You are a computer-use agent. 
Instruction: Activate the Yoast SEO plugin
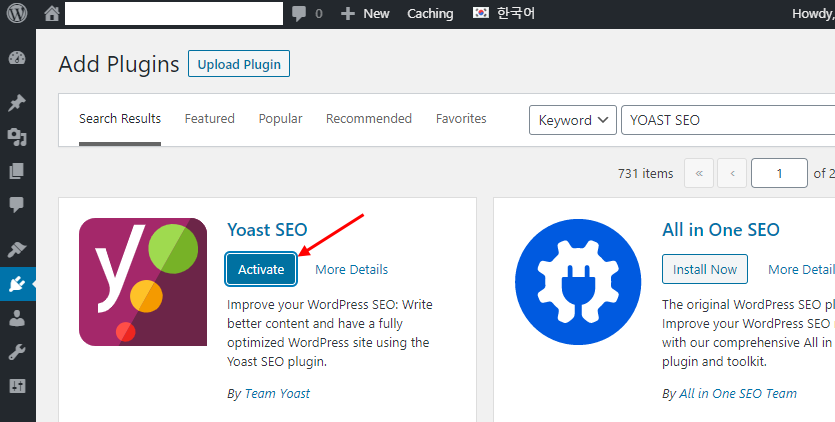point(261,269)
